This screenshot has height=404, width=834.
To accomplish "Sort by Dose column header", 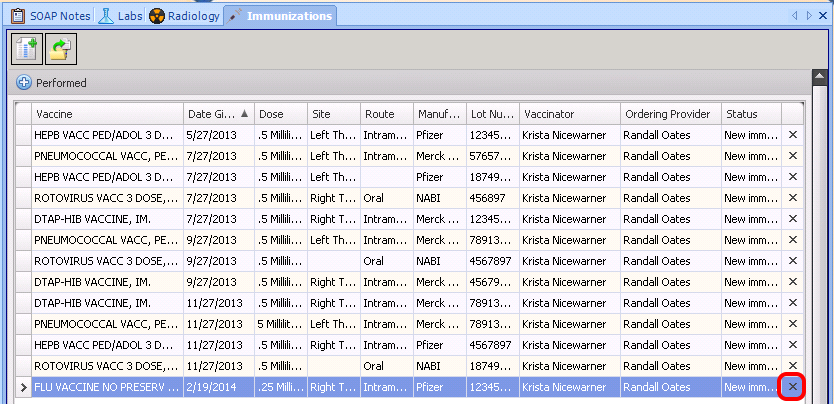I will 280,114.
